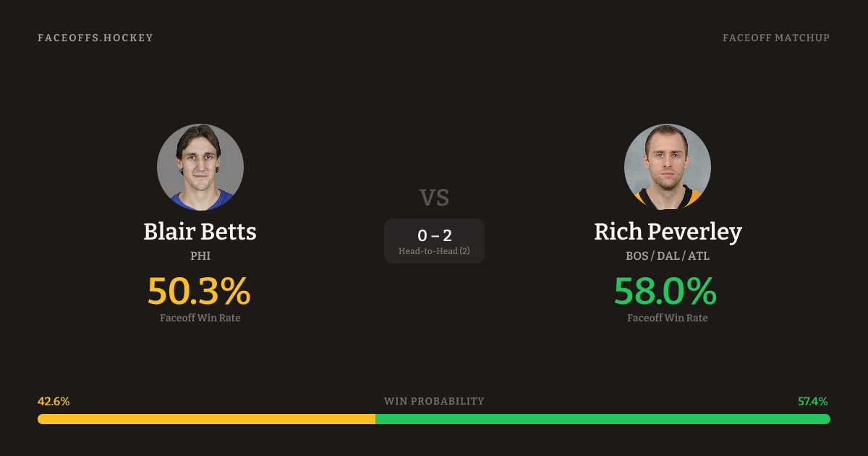Click the WIN PROBABILITY label
This screenshot has height=456, width=868.
point(434,401)
